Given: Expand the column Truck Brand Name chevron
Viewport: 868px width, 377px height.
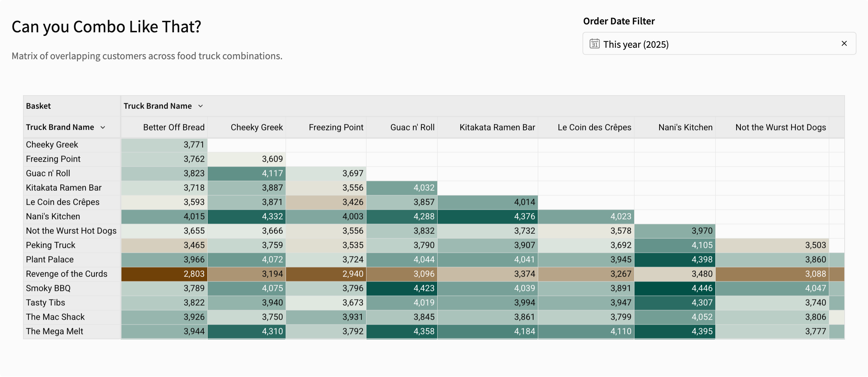Looking at the screenshot, I should tap(200, 106).
